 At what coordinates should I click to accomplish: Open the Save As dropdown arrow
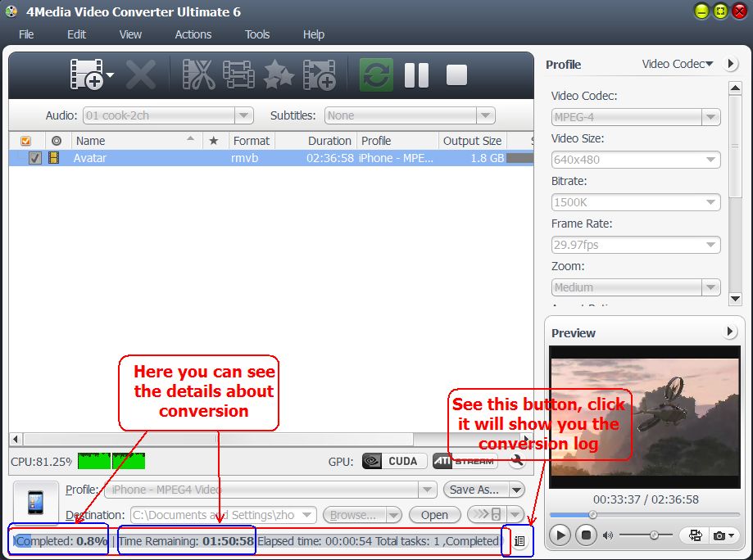(x=517, y=490)
